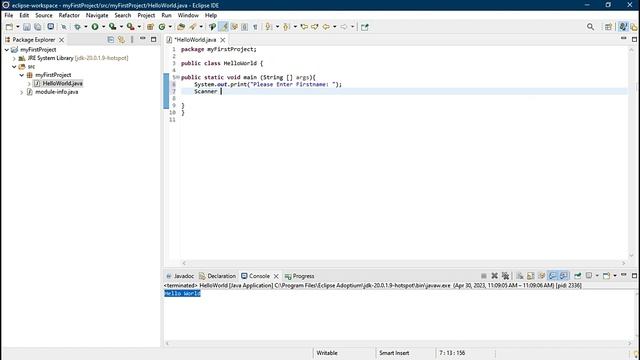Select HelloWorld.java in Package Explorer
640x360 pixels.
(x=62, y=83)
